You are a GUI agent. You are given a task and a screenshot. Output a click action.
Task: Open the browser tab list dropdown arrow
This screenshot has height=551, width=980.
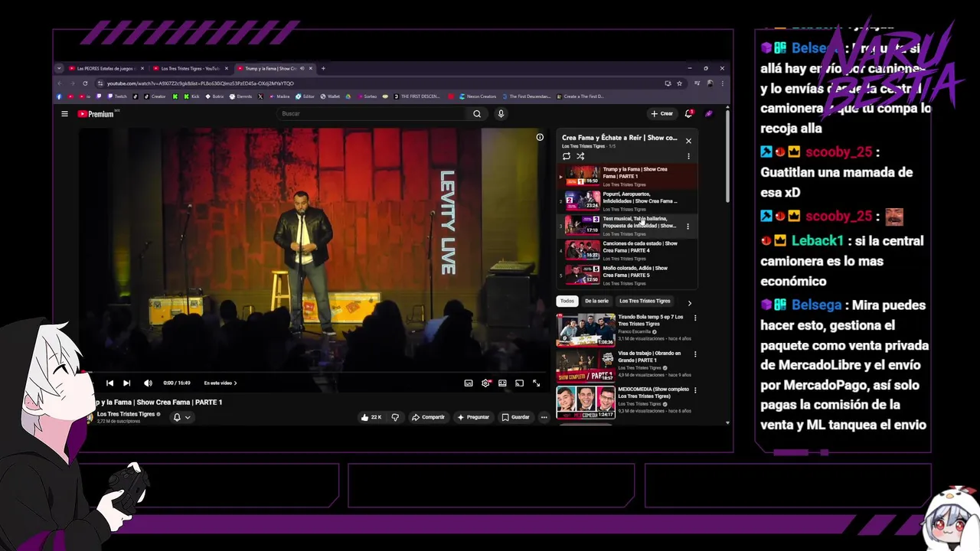click(x=59, y=68)
